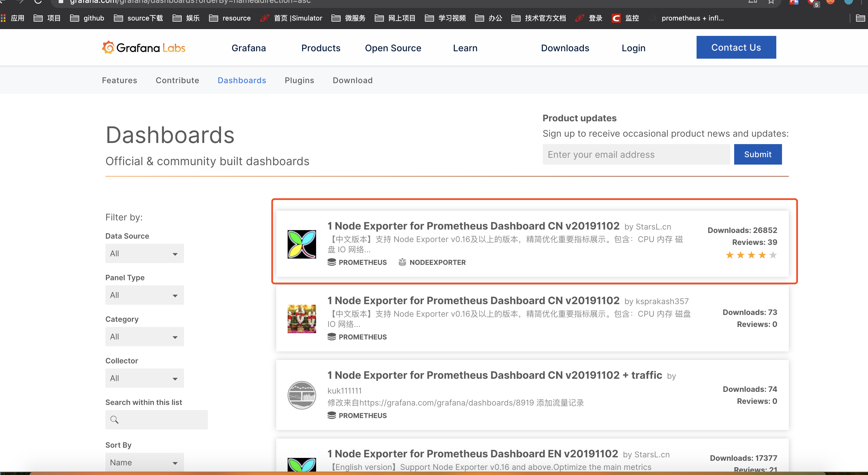Submit the product updates signup form

coord(757,154)
